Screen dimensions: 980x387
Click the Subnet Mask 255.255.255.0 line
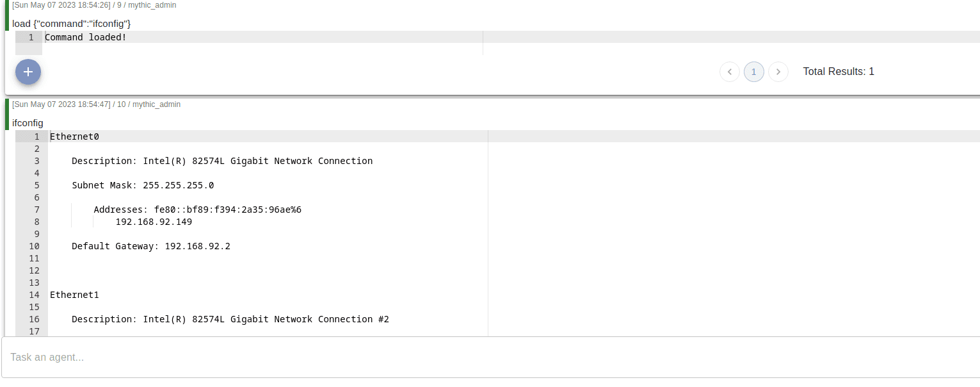point(142,186)
